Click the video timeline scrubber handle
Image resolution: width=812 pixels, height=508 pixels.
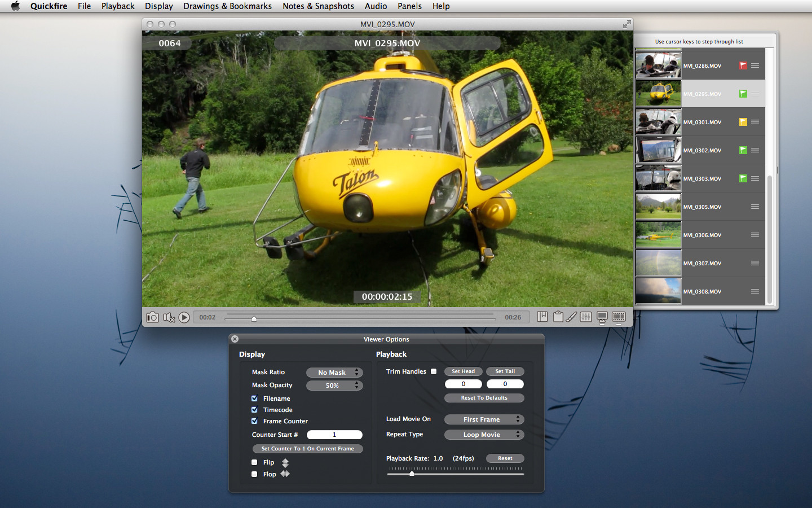pos(254,319)
